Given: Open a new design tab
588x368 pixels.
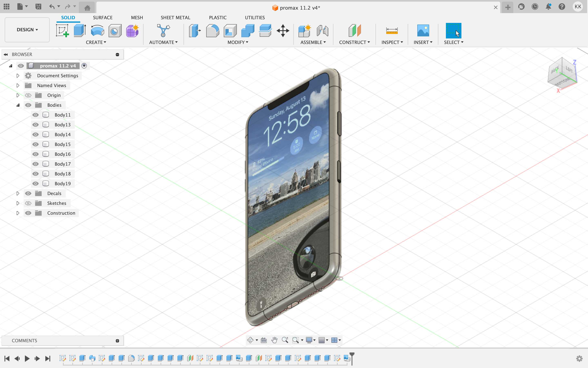Looking at the screenshot, I should 508,7.
